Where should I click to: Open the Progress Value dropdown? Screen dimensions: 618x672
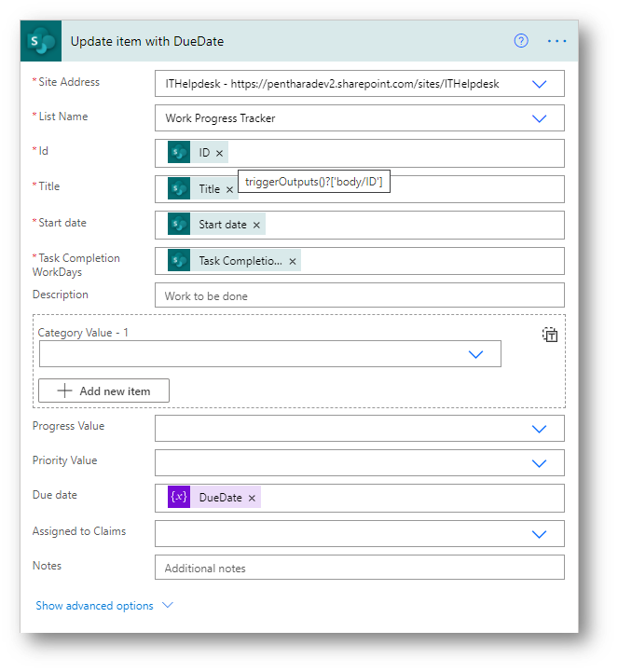539,429
